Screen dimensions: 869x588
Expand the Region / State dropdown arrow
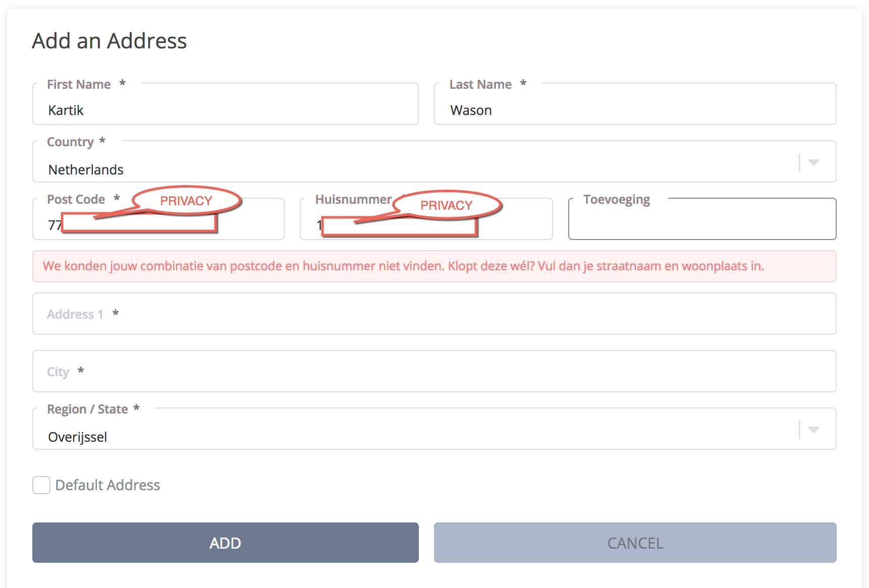(813, 430)
